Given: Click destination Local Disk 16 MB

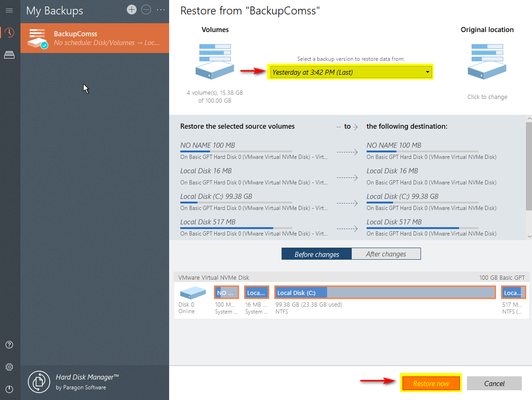Looking at the screenshot, I should pyautogui.click(x=431, y=177).
